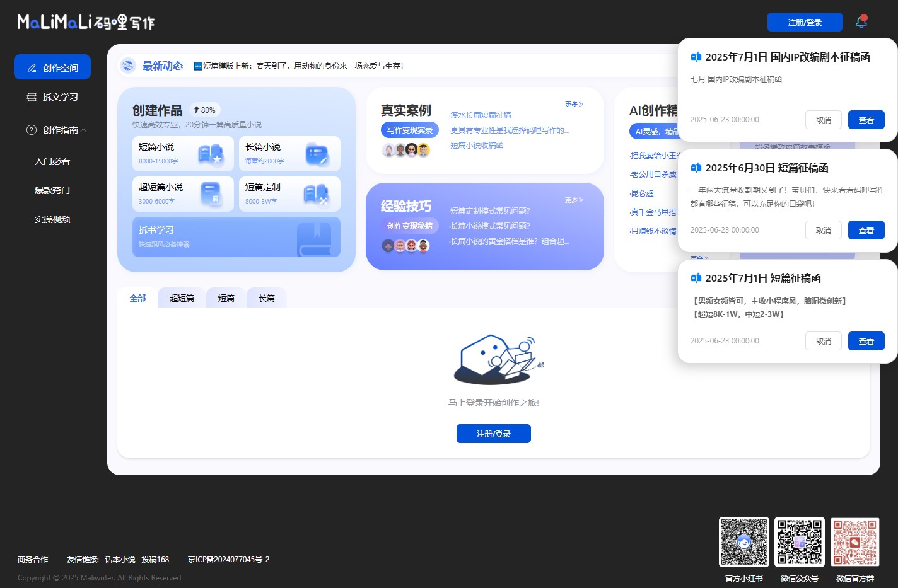Viewport: 898px width, 588px height.
Task: Click the 长篇小说 notepad icon
Action: [x=317, y=154]
